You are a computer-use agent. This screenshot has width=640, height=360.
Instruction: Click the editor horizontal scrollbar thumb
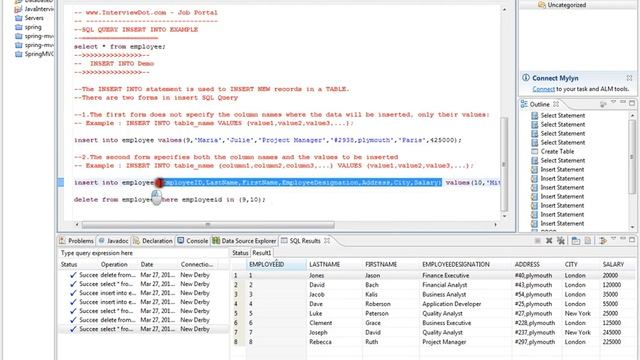[x=208, y=224]
